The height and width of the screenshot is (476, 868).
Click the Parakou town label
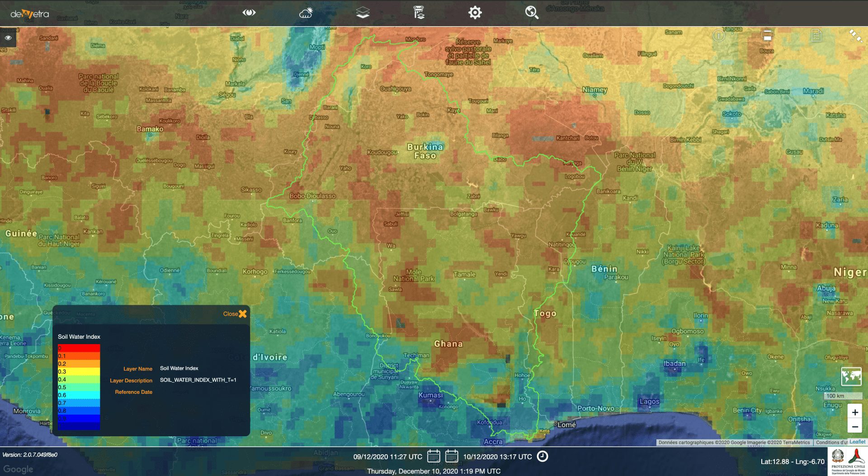point(616,277)
